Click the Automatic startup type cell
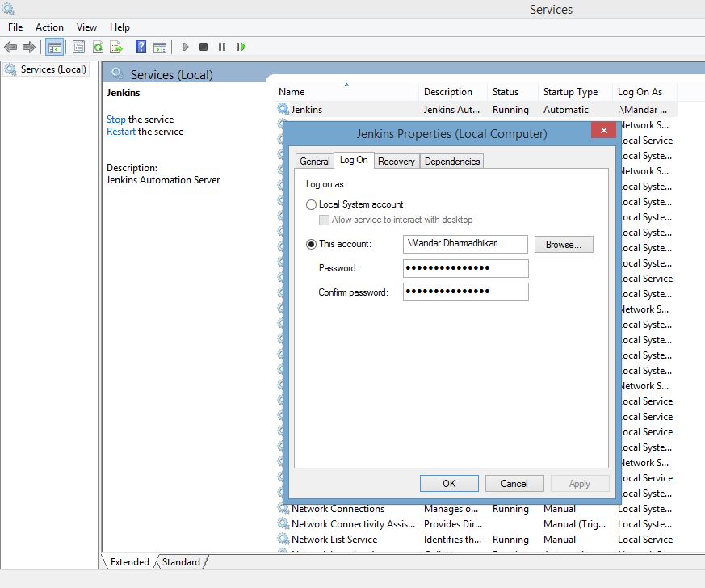Image resolution: width=705 pixels, height=588 pixels. click(566, 109)
